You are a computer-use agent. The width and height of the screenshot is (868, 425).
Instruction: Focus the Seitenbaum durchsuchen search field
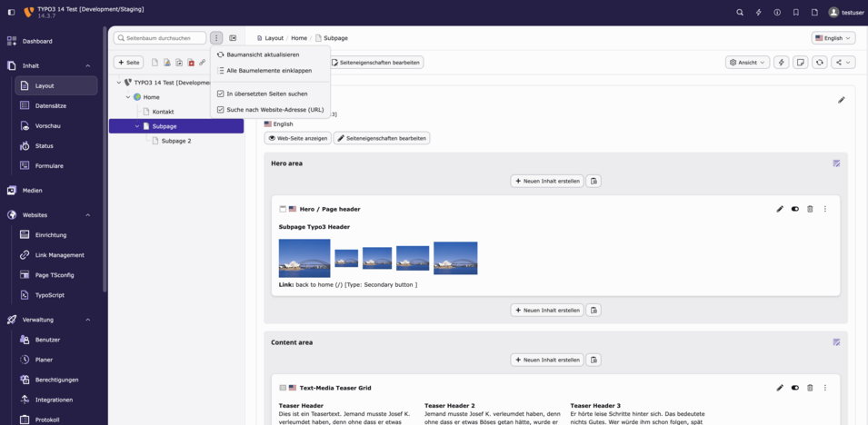tap(160, 38)
